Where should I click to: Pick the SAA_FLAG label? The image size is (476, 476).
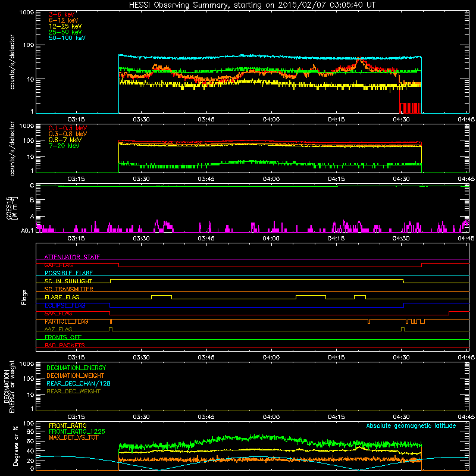tap(58, 314)
